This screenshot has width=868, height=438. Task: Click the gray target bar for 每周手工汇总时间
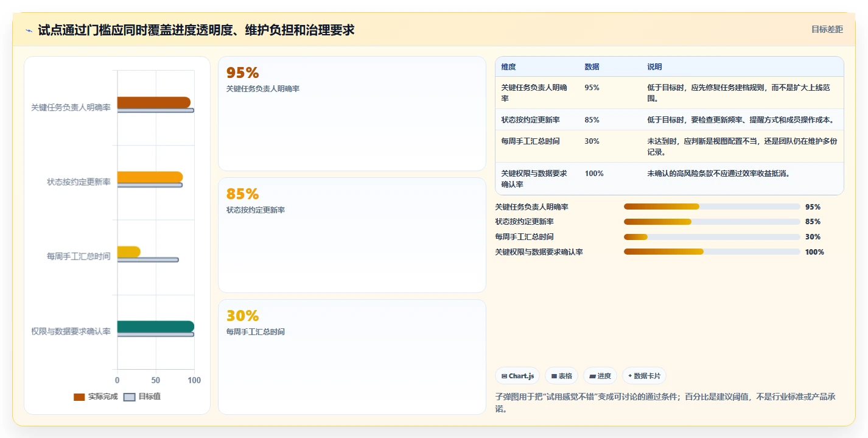(x=148, y=260)
